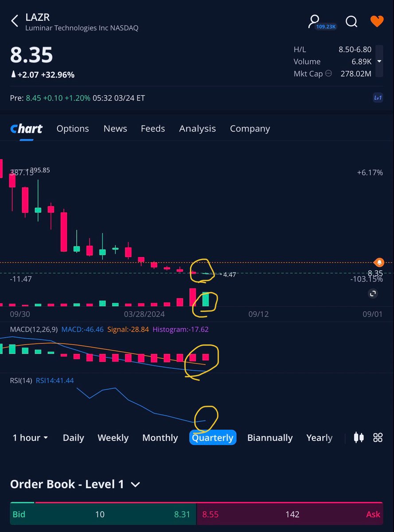394x532 pixels.
Task: Click the Histogram:-17.62 value
Action: (180, 329)
